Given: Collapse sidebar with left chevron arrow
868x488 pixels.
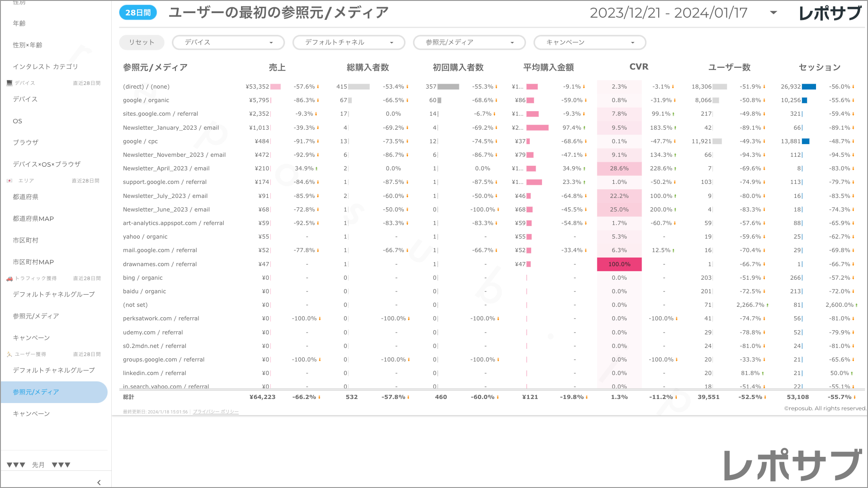Looking at the screenshot, I should 99,482.
